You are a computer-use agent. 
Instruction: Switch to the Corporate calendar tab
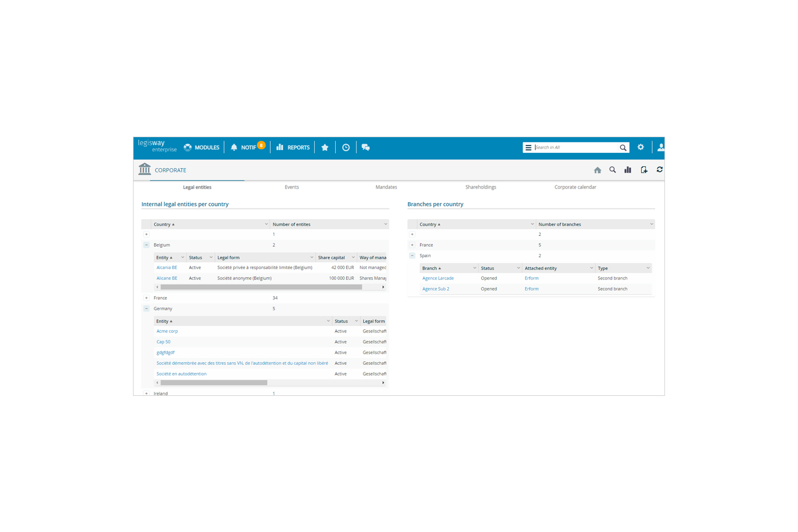[x=575, y=187]
